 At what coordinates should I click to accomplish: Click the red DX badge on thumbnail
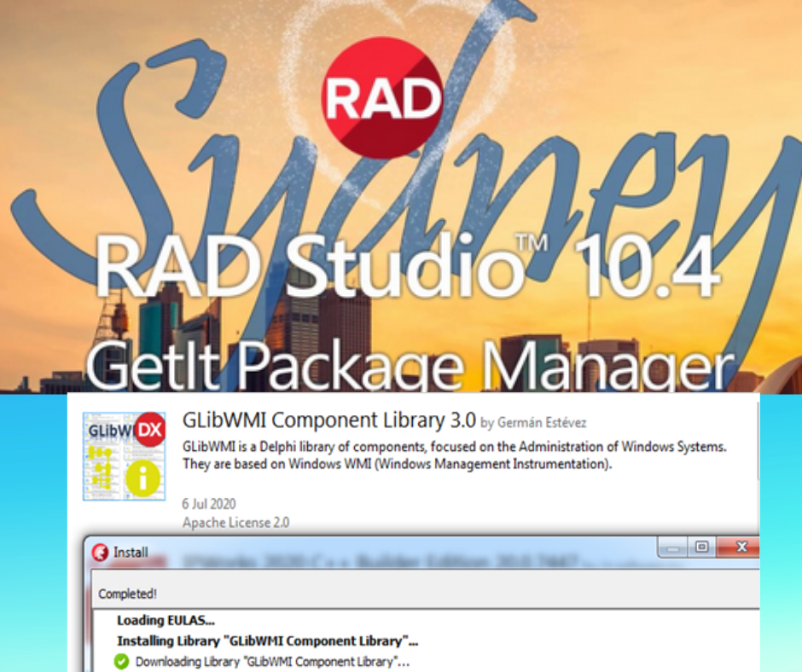coord(150,430)
